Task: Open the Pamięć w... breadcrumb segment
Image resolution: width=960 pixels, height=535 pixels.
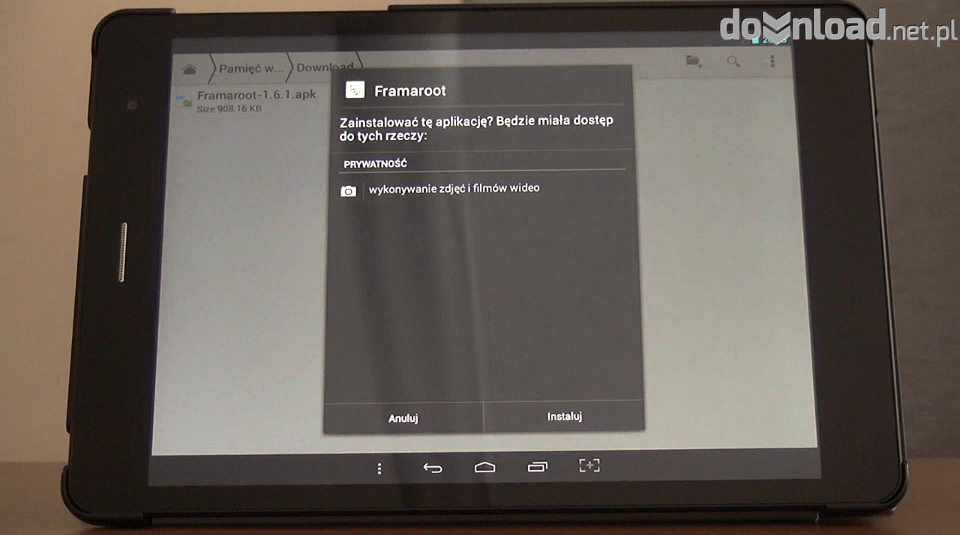Action: pos(251,69)
